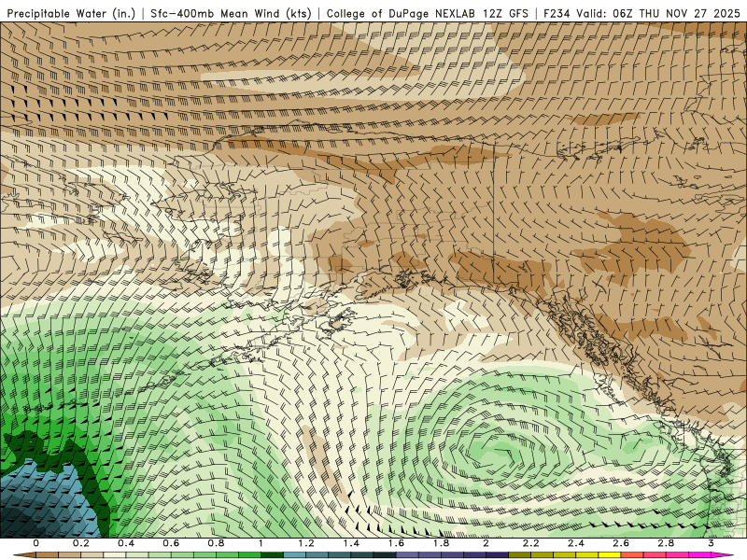Click the color scale label "0.8"

coord(217,543)
